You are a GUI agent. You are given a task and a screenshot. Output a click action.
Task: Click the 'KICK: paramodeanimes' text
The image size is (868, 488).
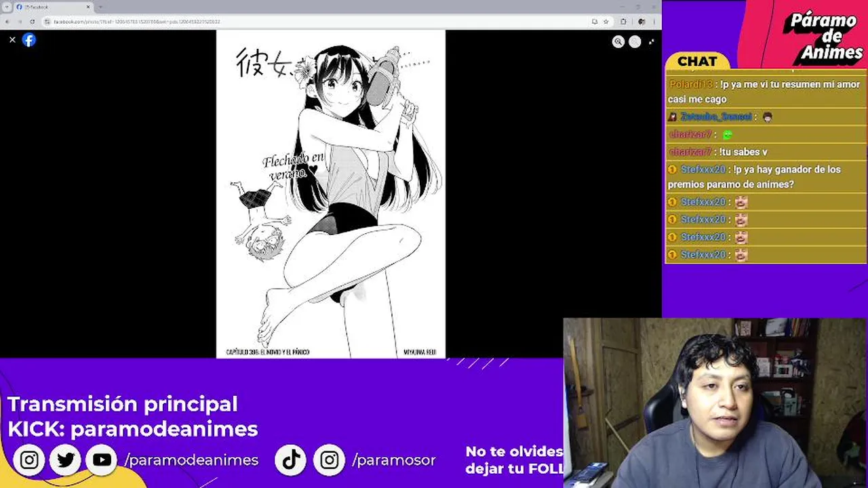click(133, 429)
